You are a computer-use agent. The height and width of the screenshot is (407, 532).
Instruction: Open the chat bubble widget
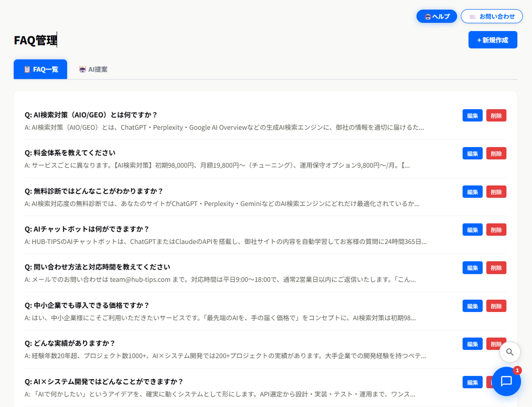click(x=506, y=382)
